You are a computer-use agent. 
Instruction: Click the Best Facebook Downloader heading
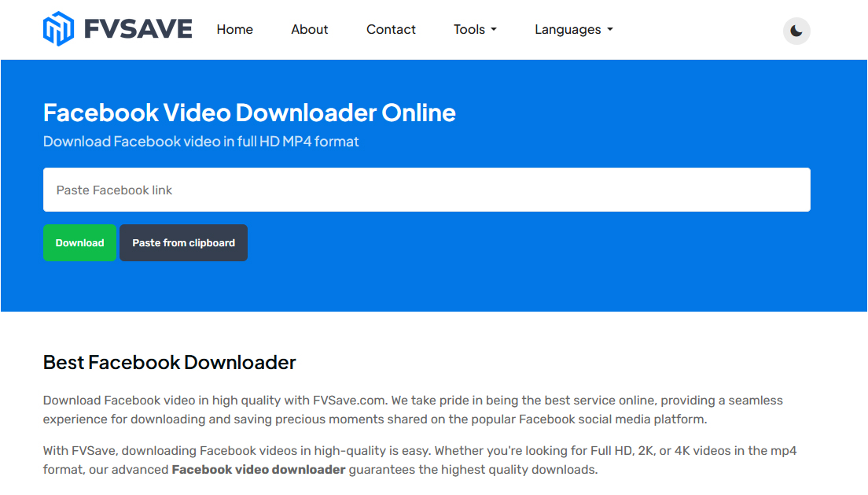pos(169,363)
